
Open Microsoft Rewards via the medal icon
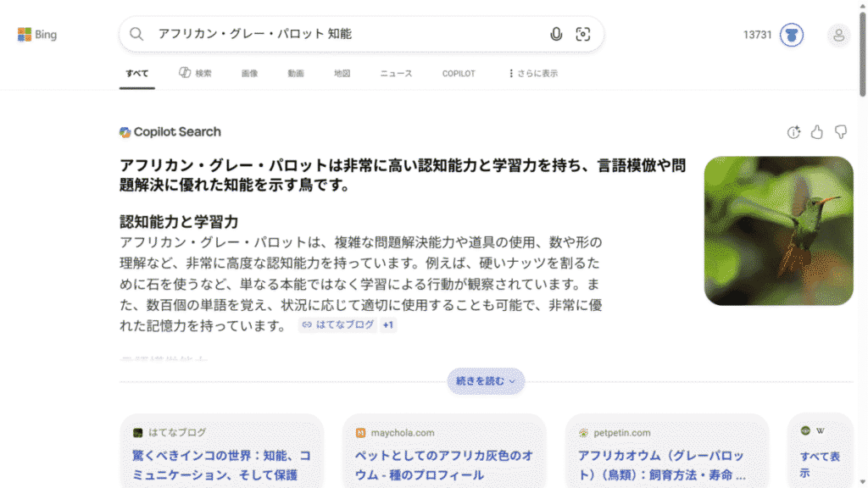(790, 36)
